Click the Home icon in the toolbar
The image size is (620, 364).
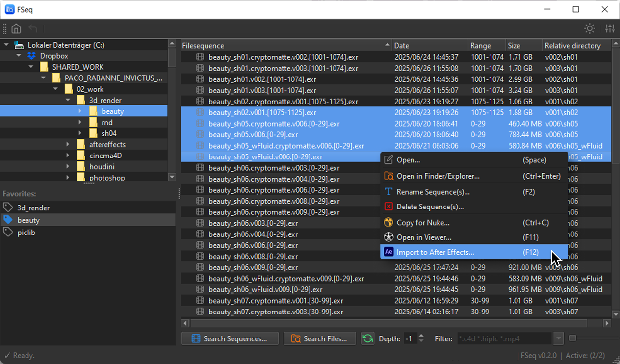point(16,28)
